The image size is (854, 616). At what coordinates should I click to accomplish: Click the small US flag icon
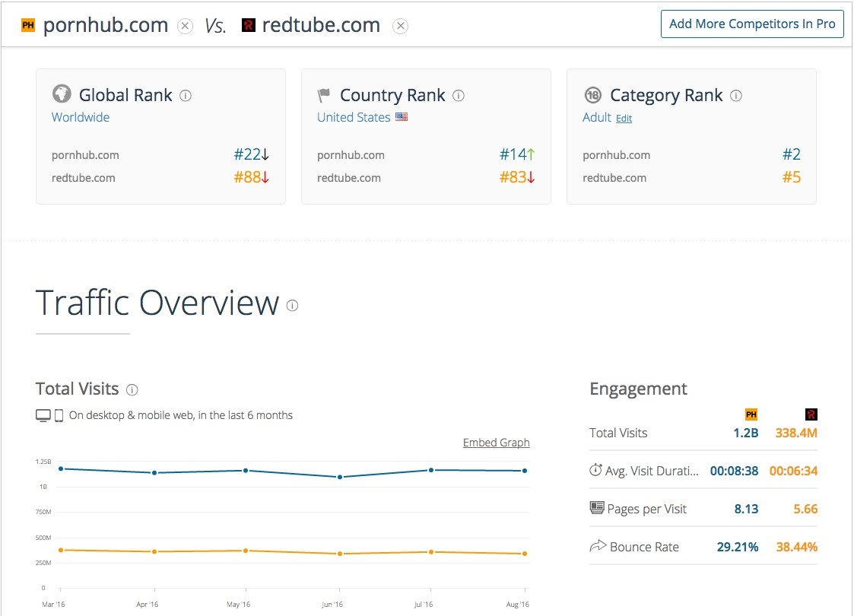(402, 116)
